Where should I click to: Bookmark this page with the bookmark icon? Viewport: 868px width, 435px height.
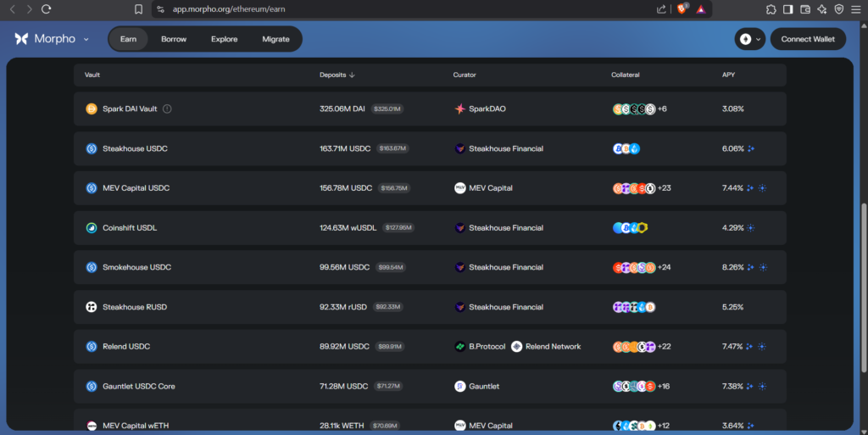[x=138, y=8]
